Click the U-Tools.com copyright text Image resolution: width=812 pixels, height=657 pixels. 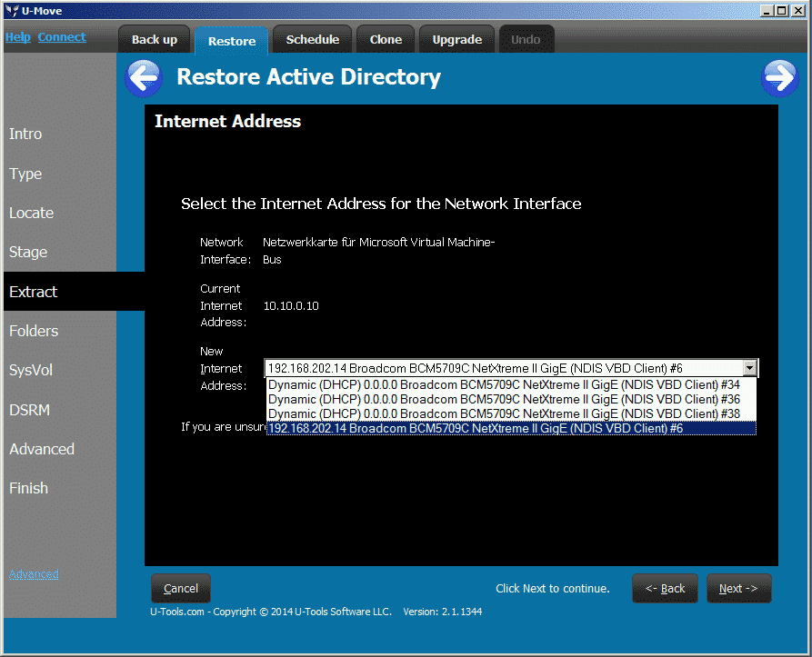271,612
